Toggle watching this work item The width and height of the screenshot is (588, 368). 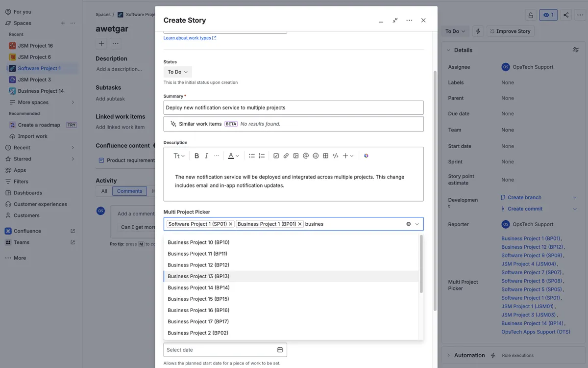pos(548,15)
